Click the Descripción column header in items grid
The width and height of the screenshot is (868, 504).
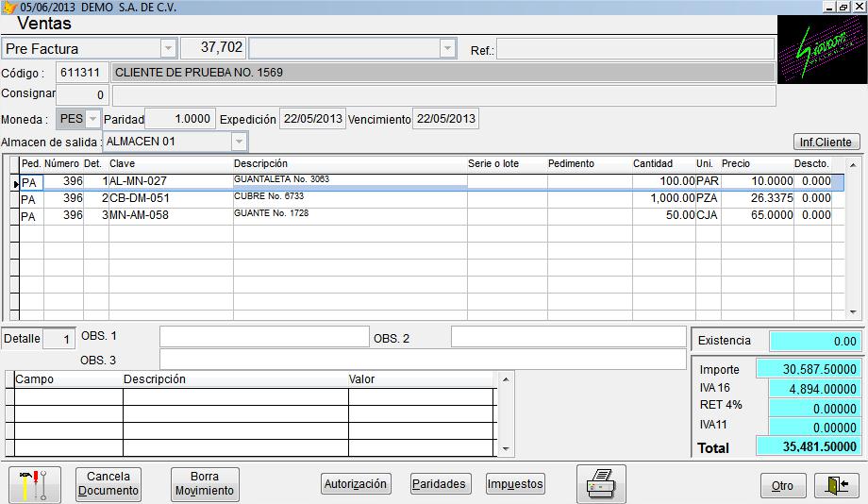click(x=350, y=164)
